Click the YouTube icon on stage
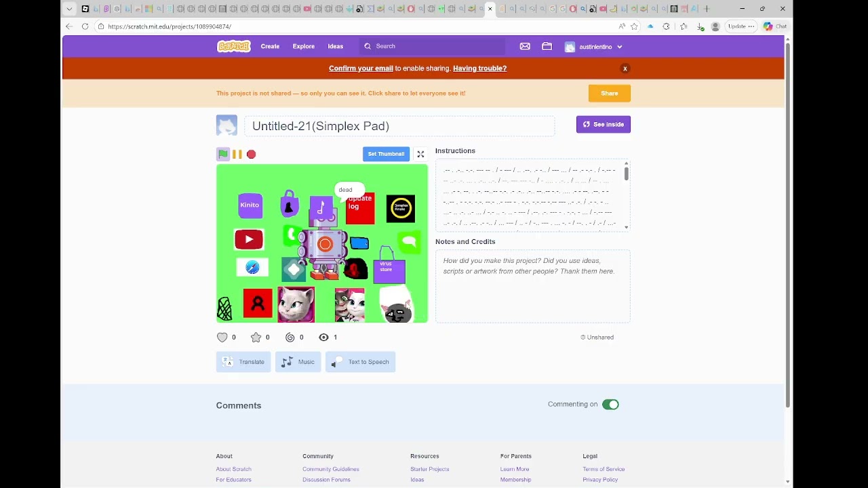Viewport: 868px width, 488px height. pyautogui.click(x=249, y=239)
